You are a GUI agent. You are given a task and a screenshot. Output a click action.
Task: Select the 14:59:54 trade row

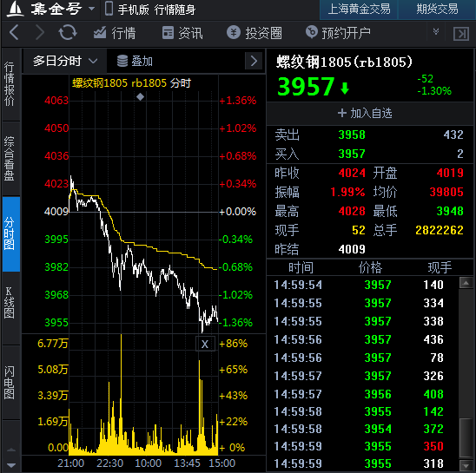363,285
